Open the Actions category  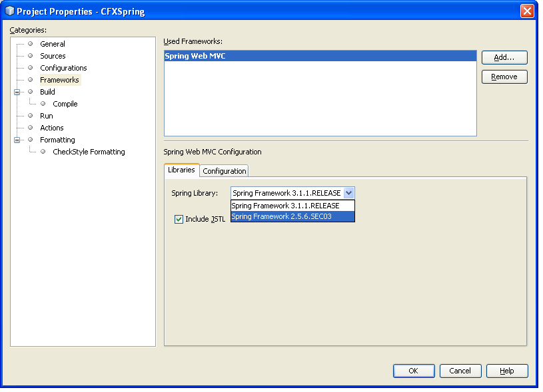point(52,128)
